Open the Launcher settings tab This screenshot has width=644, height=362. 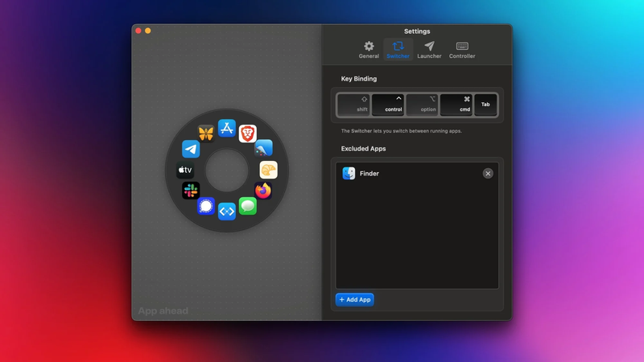pyautogui.click(x=429, y=50)
